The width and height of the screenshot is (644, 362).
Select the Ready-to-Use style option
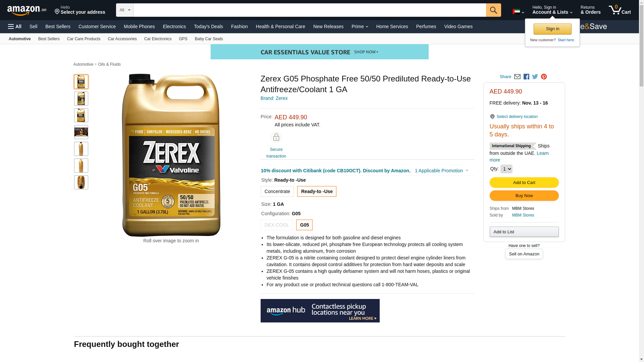tap(317, 191)
